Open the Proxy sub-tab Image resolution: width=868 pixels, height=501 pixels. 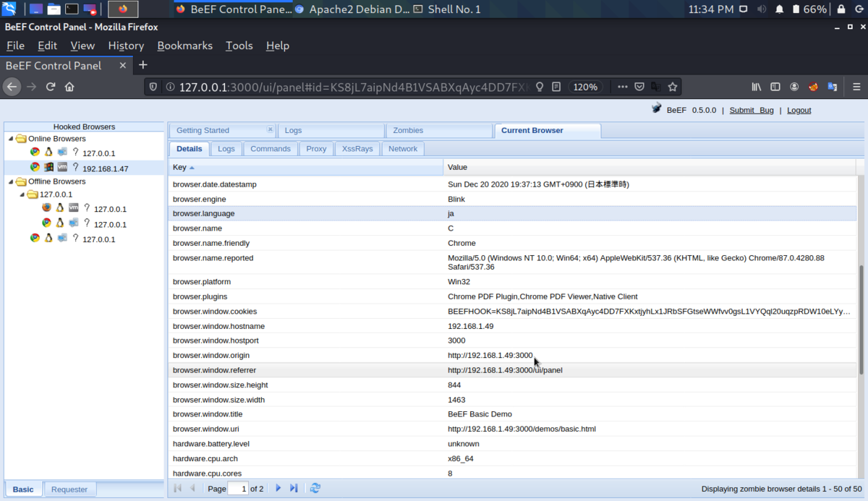pyautogui.click(x=316, y=148)
